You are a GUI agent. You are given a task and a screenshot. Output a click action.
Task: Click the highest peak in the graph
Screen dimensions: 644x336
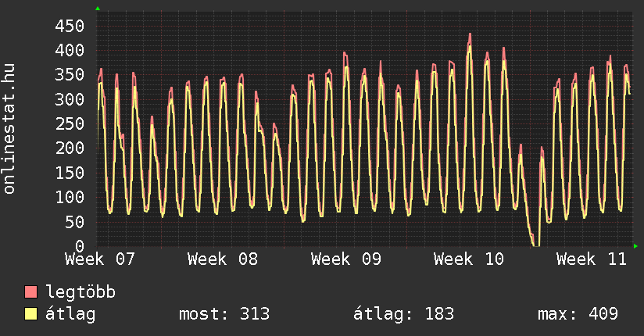pos(470,34)
